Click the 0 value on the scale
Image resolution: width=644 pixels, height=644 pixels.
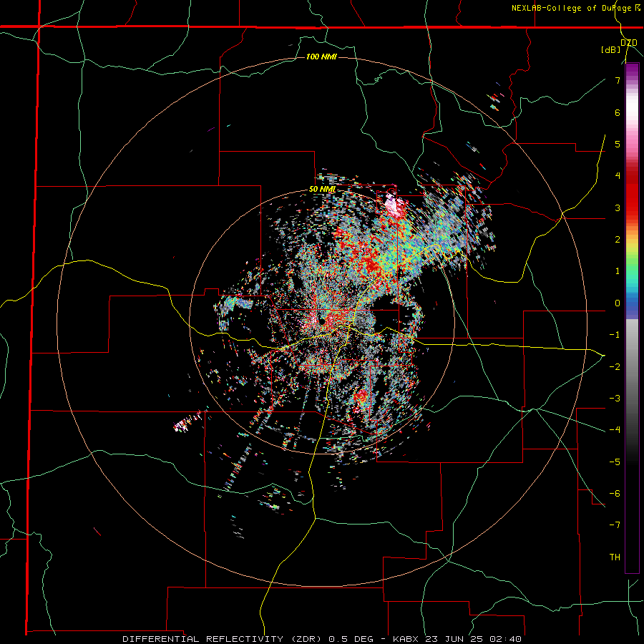coord(618,303)
